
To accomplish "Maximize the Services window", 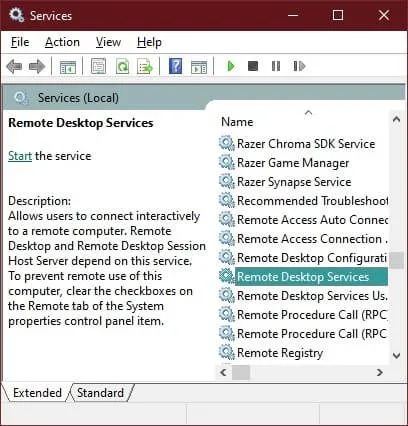I will coord(338,15).
